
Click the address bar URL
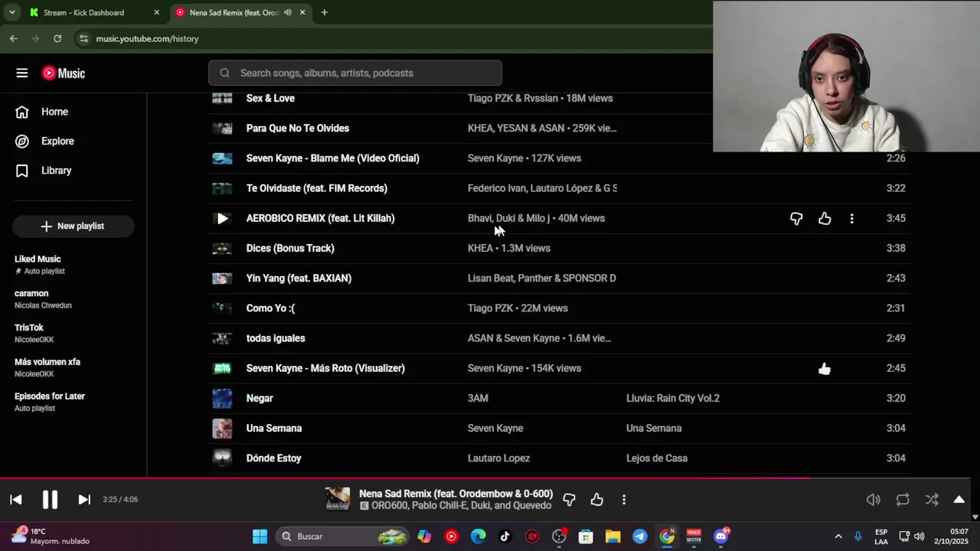(x=147, y=38)
